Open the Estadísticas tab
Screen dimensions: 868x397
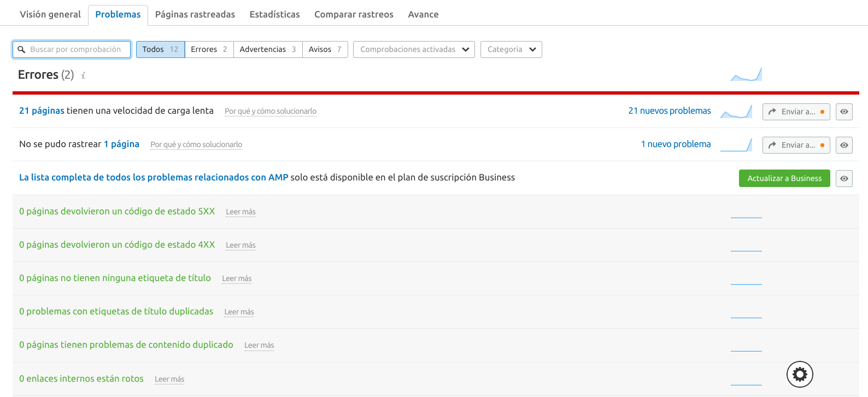274,14
